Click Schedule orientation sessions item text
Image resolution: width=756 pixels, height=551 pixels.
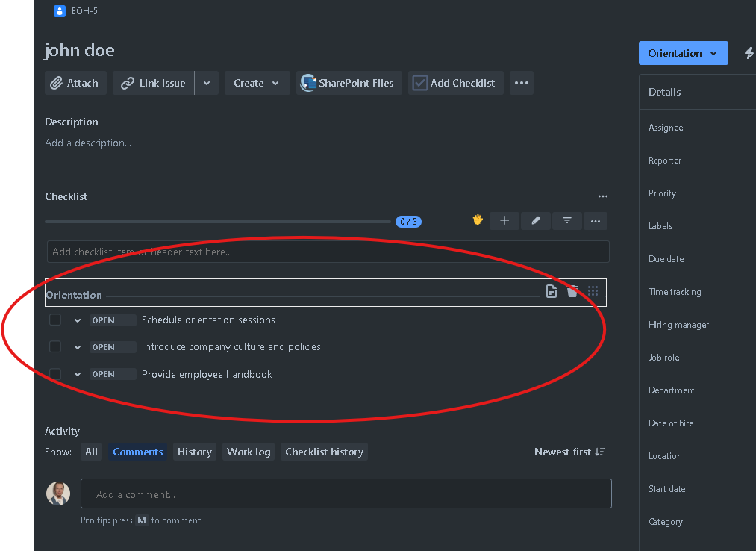pyautogui.click(x=208, y=320)
